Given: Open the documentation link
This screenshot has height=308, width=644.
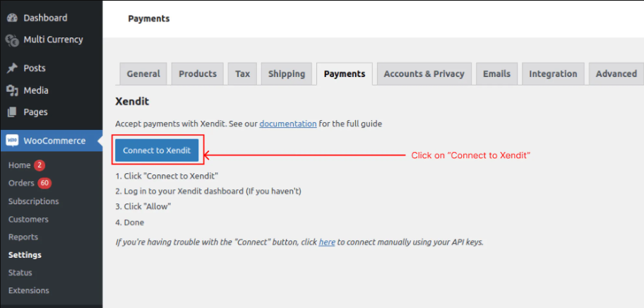Looking at the screenshot, I should [x=288, y=124].
